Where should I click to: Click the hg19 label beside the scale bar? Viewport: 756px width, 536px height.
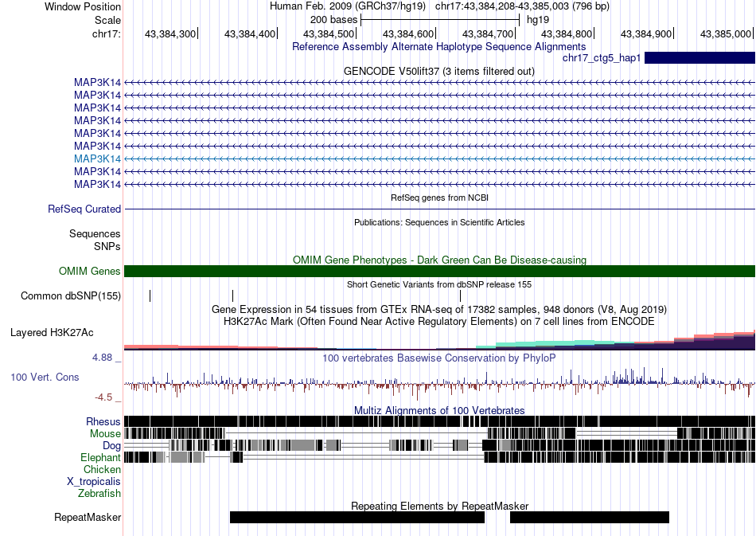(x=538, y=20)
